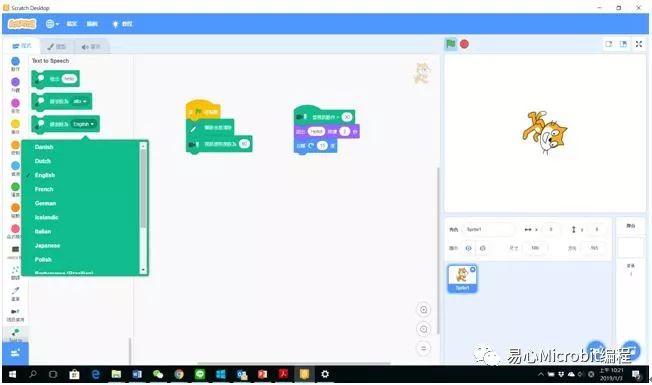Pick Icelandic from the language list

point(47,217)
